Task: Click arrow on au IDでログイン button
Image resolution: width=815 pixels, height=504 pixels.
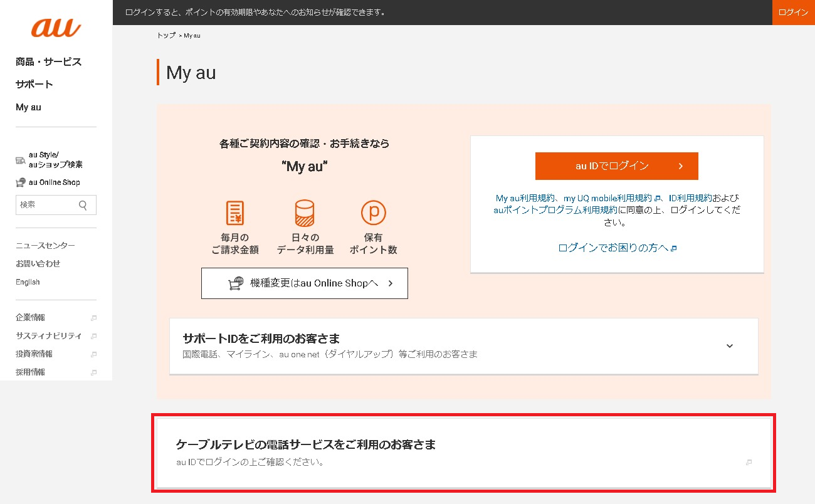Action: [680, 166]
